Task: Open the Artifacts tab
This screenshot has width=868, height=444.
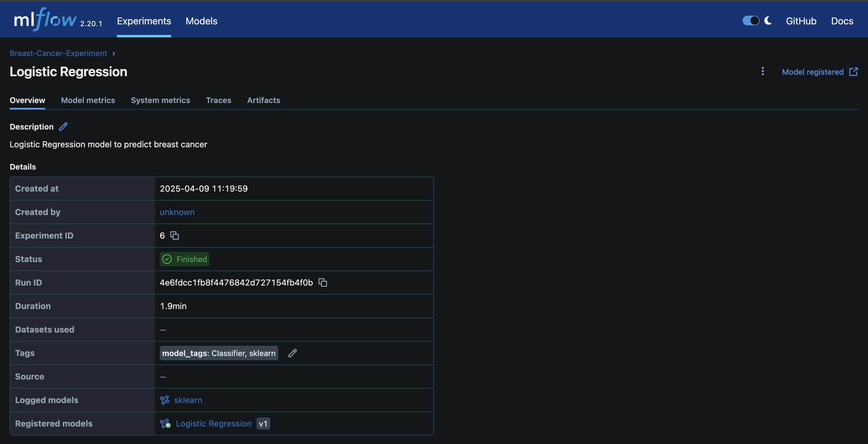Action: click(x=263, y=100)
